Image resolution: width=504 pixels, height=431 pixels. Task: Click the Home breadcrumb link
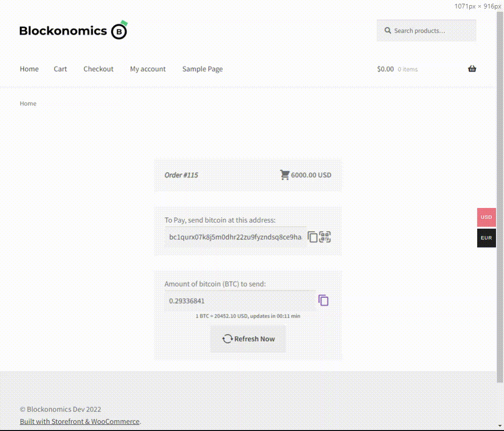coord(28,104)
